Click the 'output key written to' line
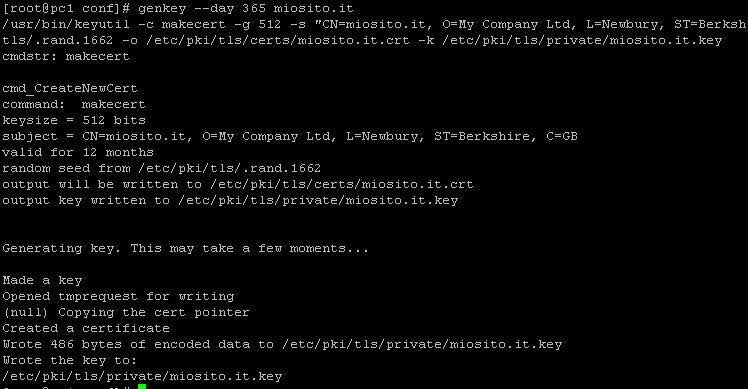 (x=230, y=200)
